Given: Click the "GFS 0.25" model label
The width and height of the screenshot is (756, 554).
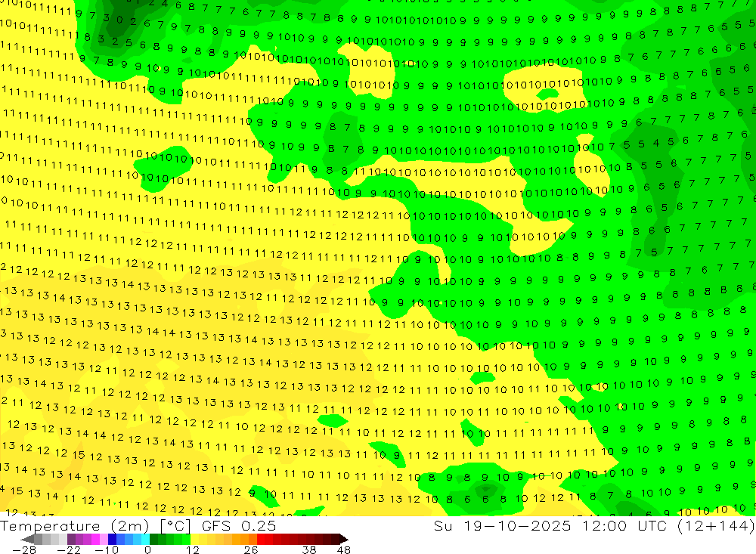Looking at the screenshot, I should [x=239, y=526].
